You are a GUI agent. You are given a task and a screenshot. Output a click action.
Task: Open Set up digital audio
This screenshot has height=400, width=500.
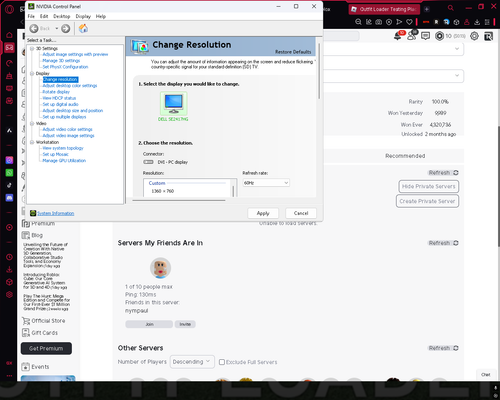60,104
